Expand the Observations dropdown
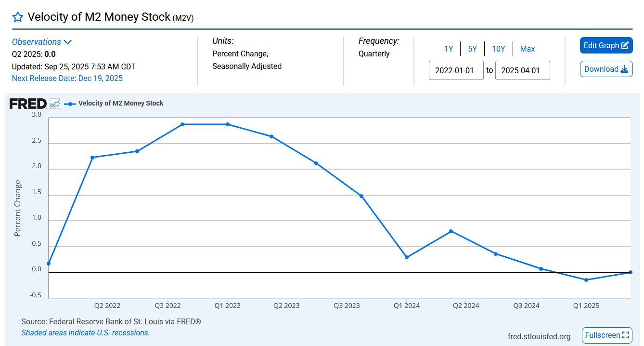Image resolution: width=644 pixels, height=346 pixels. point(42,42)
